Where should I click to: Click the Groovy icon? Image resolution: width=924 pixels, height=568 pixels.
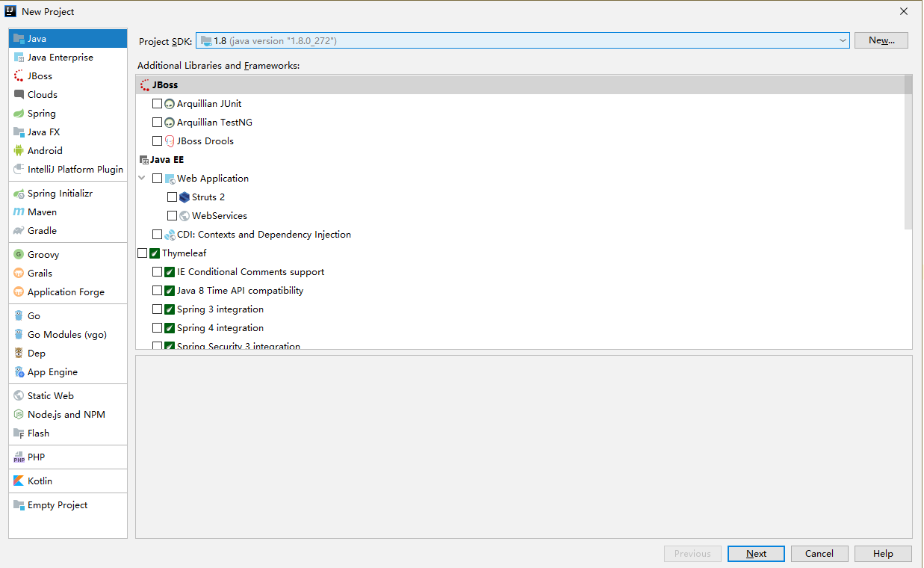[x=19, y=255]
